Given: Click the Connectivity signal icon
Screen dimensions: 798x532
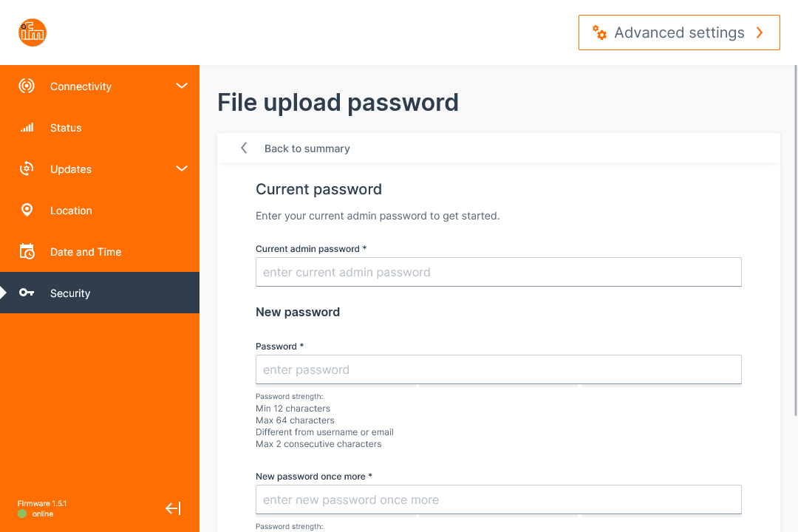Looking at the screenshot, I should click(27, 86).
